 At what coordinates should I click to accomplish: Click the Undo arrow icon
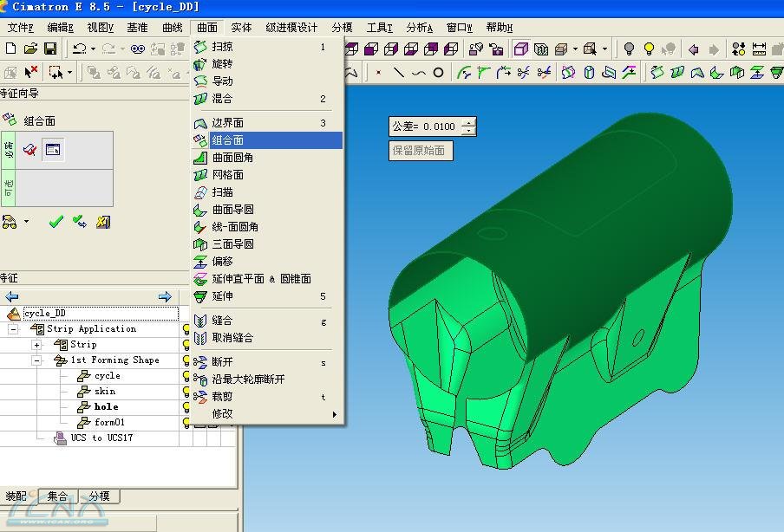79,49
